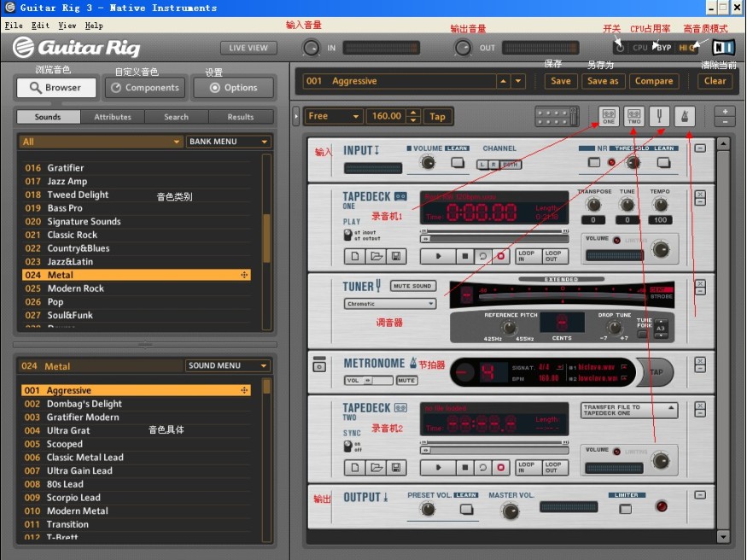Minimize the Output module

[700, 495]
